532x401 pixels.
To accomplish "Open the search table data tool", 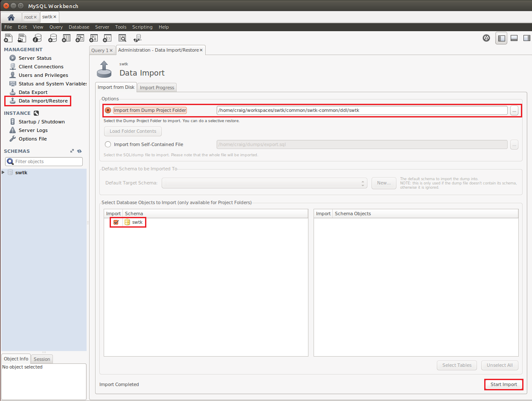I will click(122, 38).
